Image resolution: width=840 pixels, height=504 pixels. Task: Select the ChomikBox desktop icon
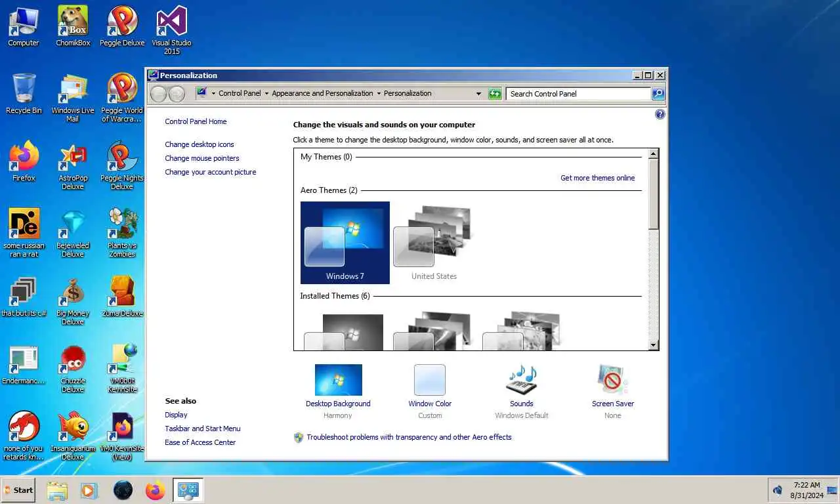(73, 27)
